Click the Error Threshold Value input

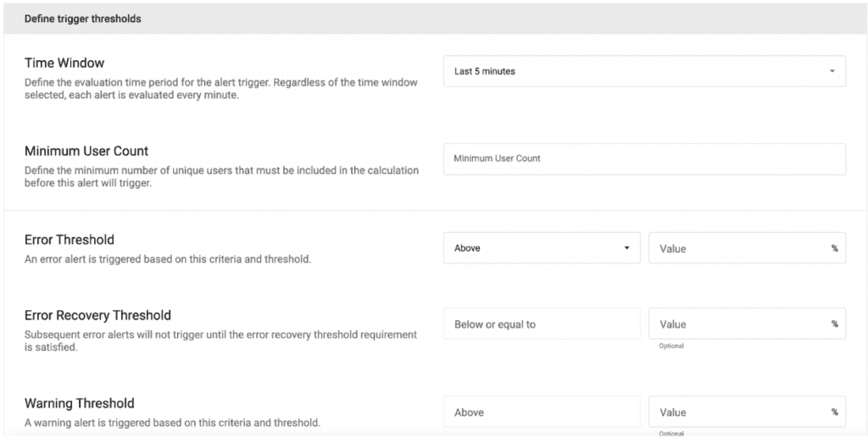[737, 248]
